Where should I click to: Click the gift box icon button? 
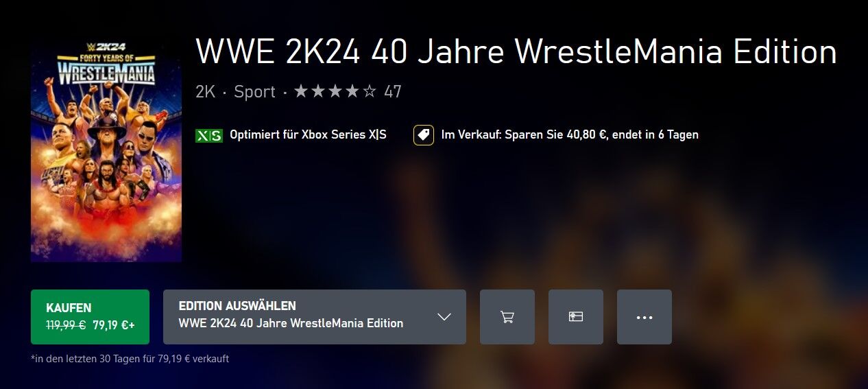click(575, 317)
